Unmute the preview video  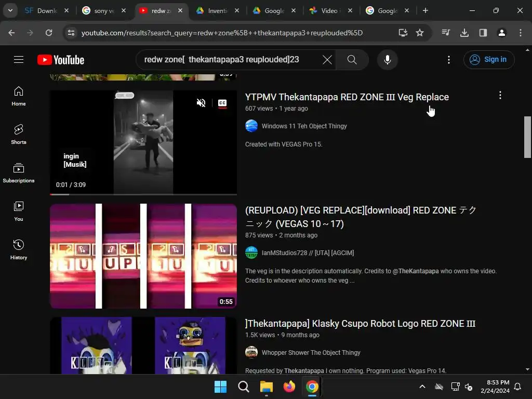(x=201, y=103)
